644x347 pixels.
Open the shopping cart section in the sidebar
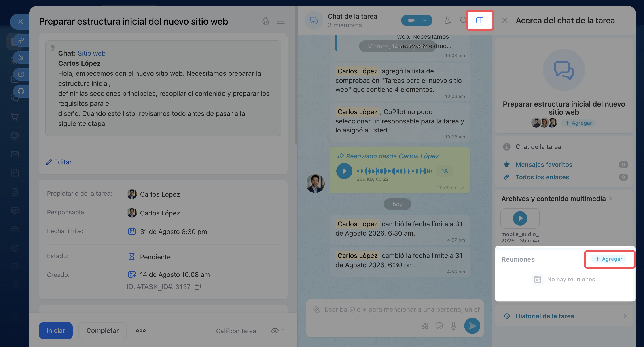point(15,117)
